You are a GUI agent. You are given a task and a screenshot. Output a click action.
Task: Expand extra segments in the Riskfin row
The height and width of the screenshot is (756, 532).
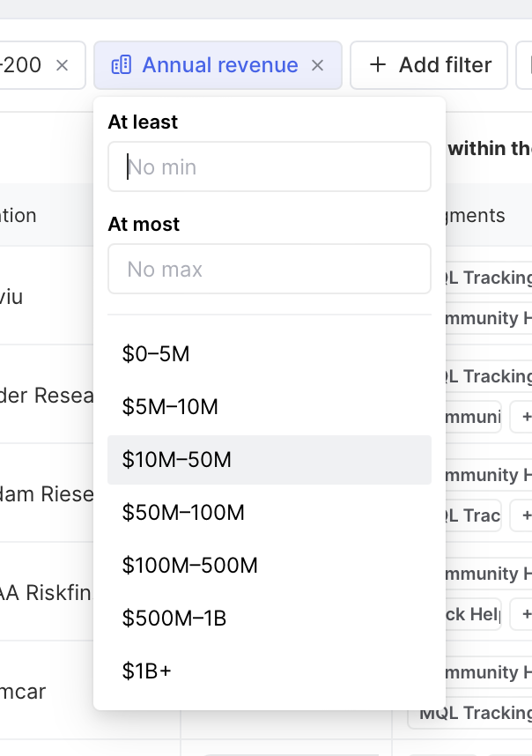pyautogui.click(x=524, y=613)
